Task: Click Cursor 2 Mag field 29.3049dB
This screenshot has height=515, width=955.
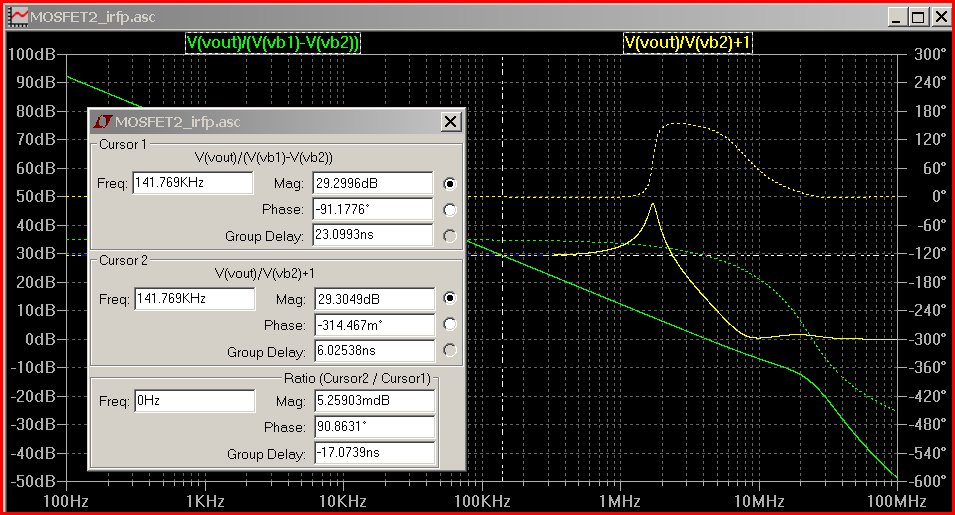Action: pyautogui.click(x=375, y=299)
